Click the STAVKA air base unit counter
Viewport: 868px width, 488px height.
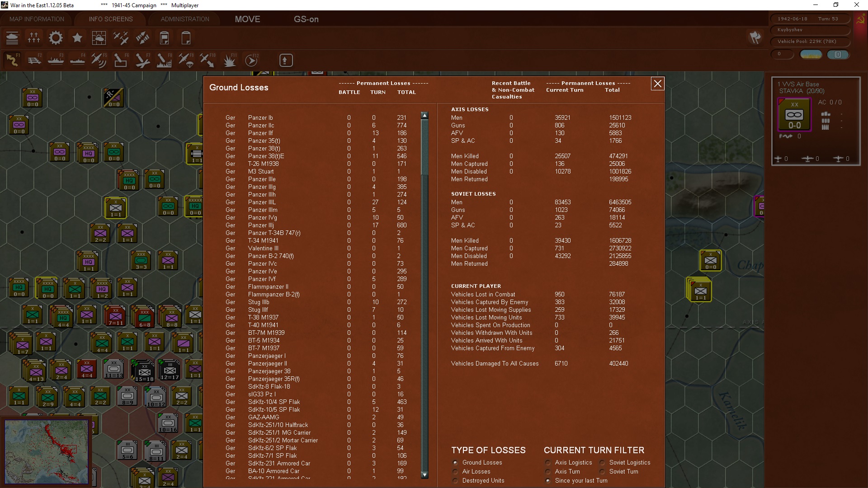[794, 115]
